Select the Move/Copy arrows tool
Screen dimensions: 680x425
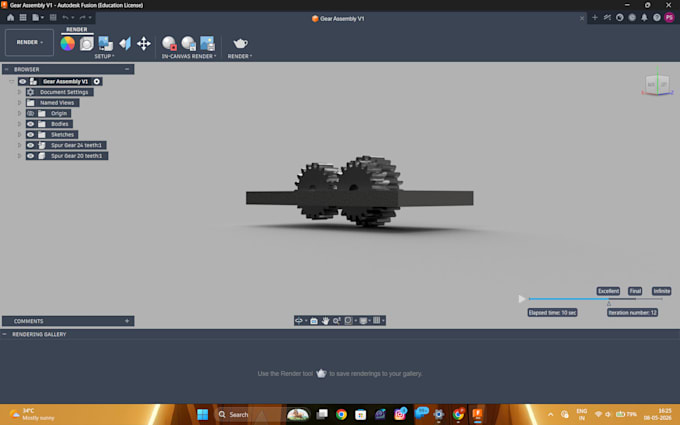click(x=144, y=43)
